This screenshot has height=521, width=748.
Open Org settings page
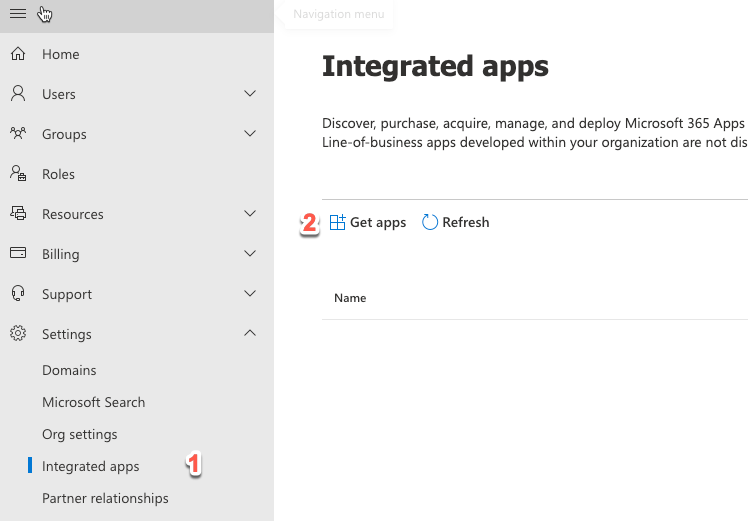pos(80,434)
